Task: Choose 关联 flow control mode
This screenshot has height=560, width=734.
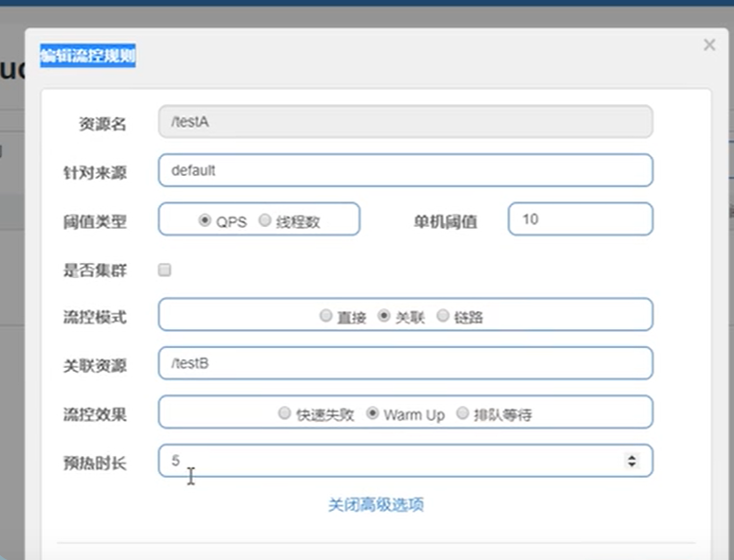Action: pos(384,316)
